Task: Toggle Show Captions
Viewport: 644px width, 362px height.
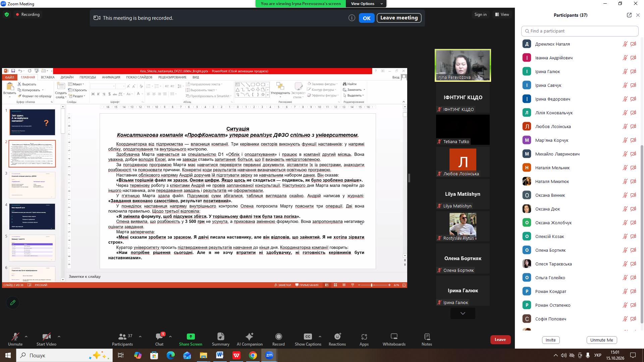Action: (x=308, y=339)
